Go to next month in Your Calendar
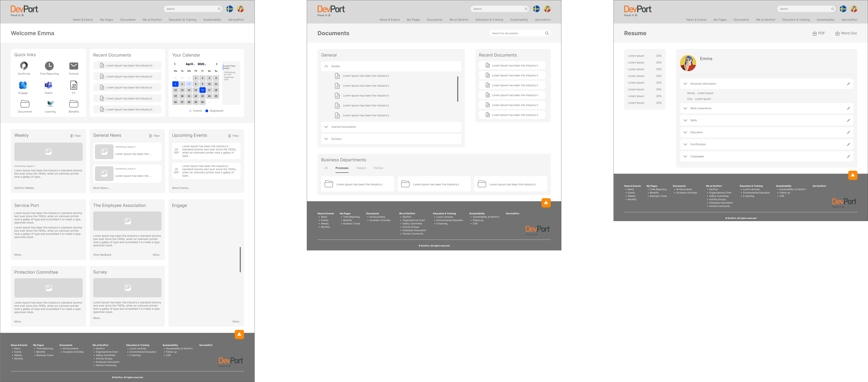 [217, 64]
